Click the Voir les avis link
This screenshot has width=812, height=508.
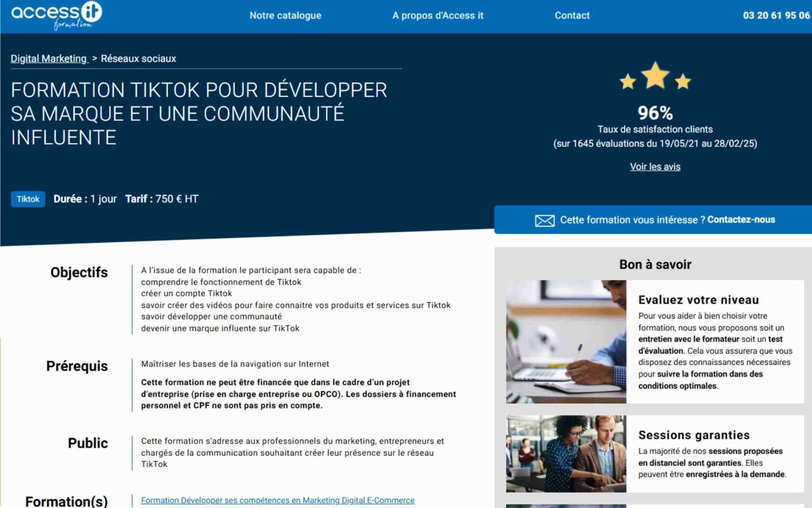tap(655, 167)
